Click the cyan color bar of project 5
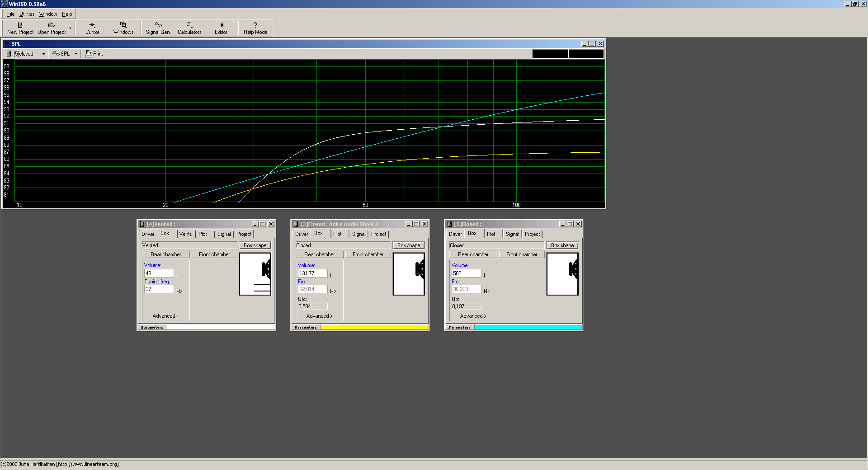Viewport: 868px width, 470px height. tap(528, 327)
